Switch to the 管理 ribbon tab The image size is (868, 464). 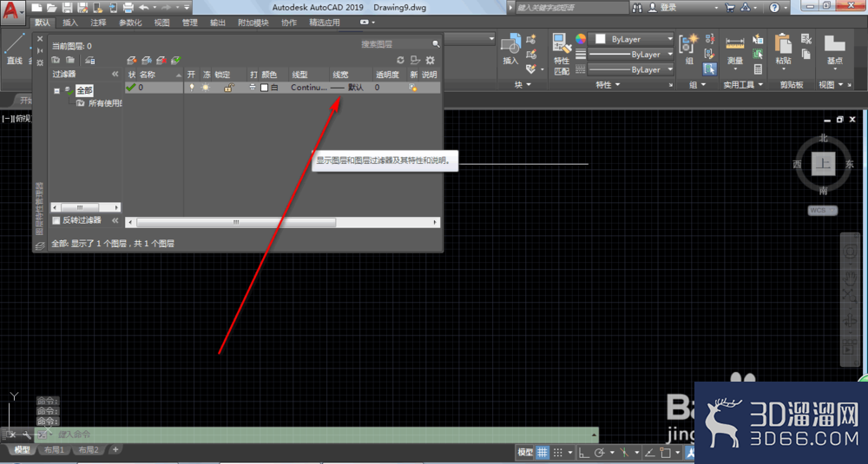(x=190, y=23)
